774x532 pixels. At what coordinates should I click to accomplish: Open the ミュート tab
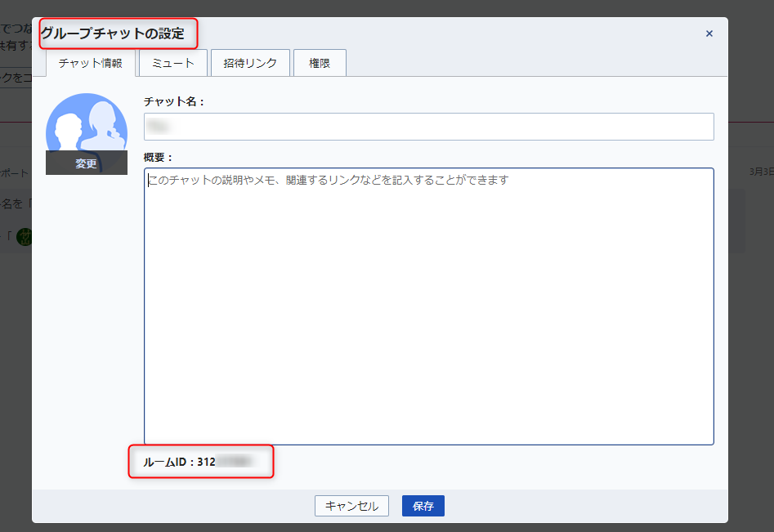172,63
